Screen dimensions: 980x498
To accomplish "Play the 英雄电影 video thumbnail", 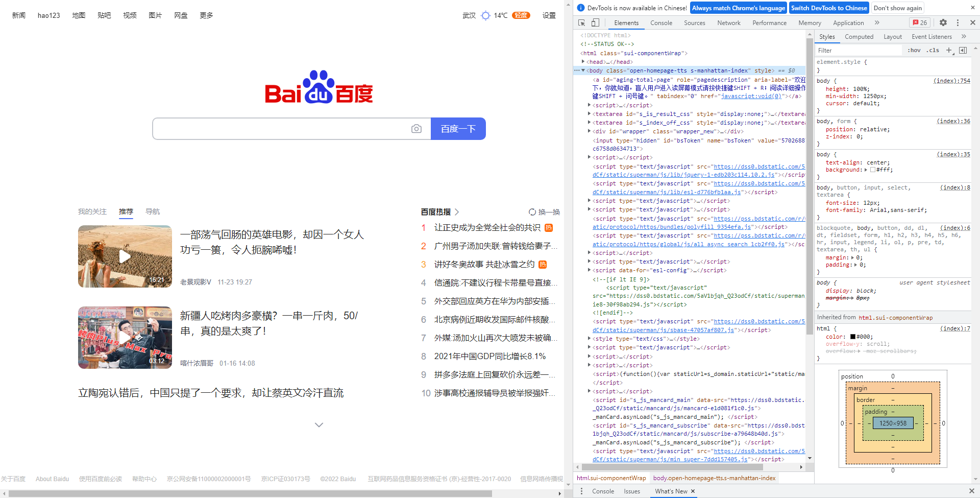I will point(125,256).
